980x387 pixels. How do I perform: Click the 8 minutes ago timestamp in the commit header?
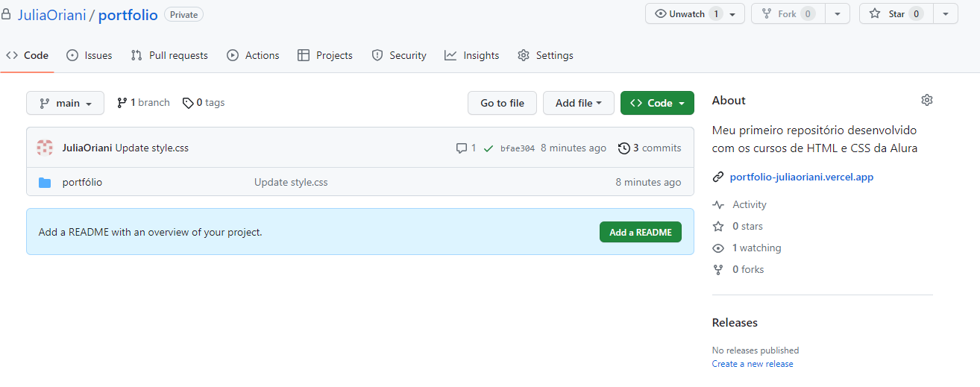(574, 148)
